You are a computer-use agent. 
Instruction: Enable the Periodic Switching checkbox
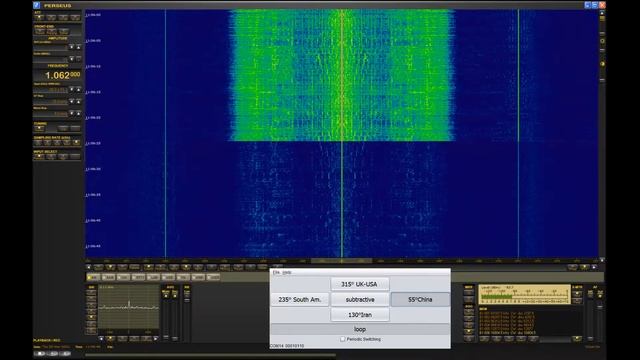pyautogui.click(x=343, y=339)
